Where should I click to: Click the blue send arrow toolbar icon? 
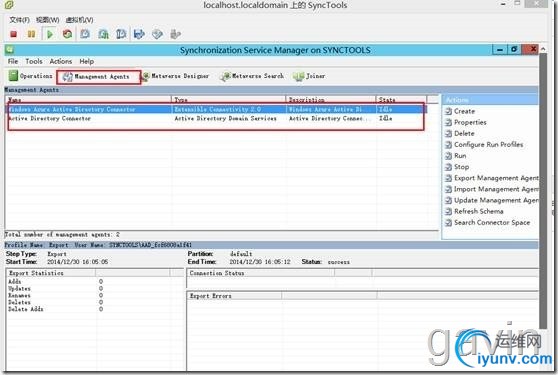139,34
